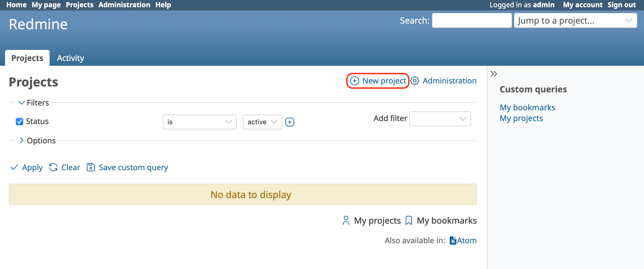Expand the Options section
Viewport: 644px width, 269px height.
point(21,140)
